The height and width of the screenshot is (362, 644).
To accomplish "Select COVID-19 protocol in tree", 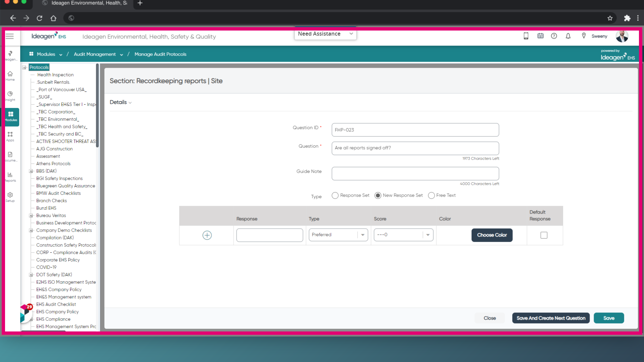I will pyautogui.click(x=46, y=267).
